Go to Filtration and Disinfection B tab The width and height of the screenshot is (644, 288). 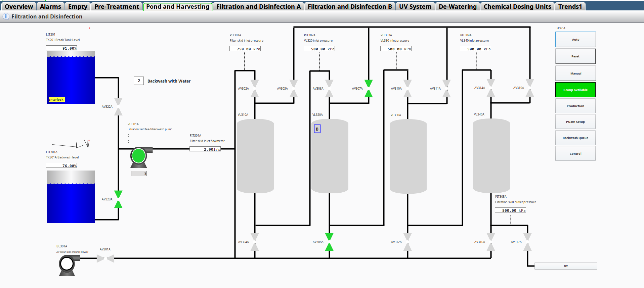tap(350, 6)
